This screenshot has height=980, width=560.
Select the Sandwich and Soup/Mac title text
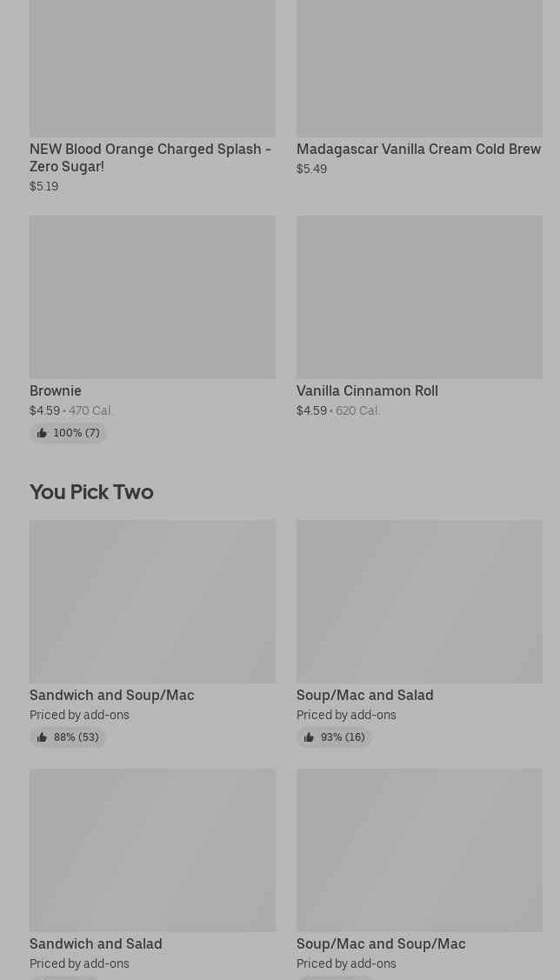point(111,695)
